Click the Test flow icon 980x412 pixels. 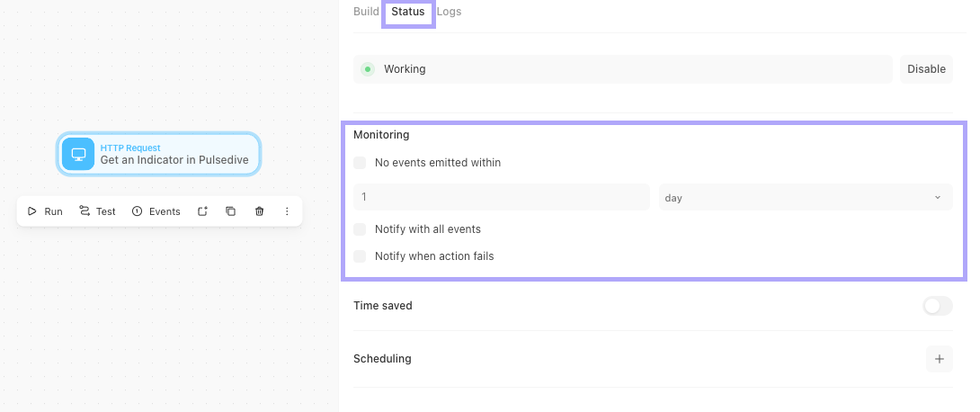click(x=85, y=211)
